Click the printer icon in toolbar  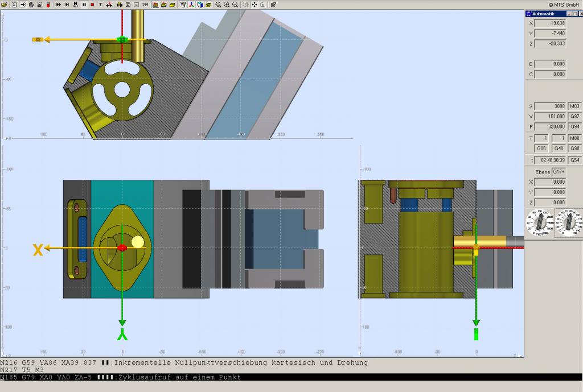pos(120,5)
